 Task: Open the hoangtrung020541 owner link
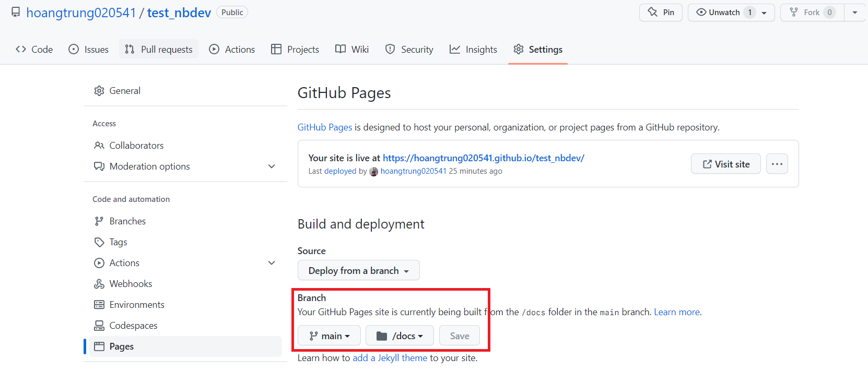pos(81,13)
